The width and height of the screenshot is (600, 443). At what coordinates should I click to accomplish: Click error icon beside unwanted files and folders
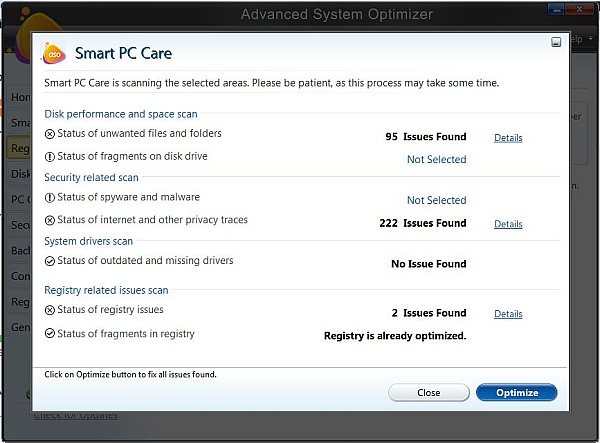point(50,134)
